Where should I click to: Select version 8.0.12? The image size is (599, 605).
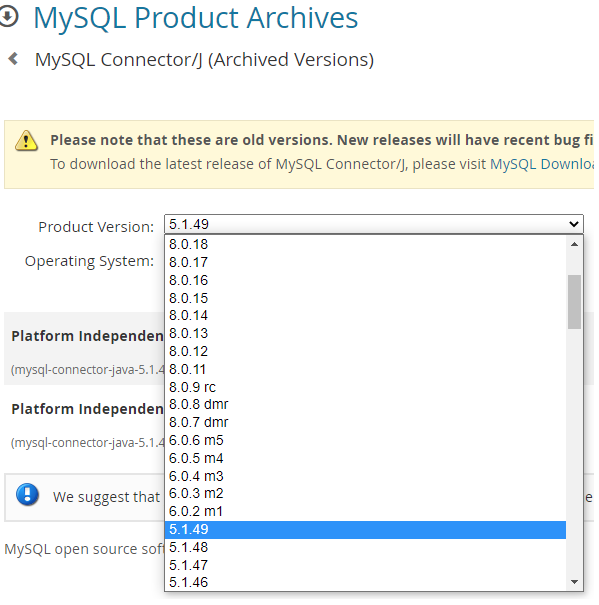pos(365,351)
